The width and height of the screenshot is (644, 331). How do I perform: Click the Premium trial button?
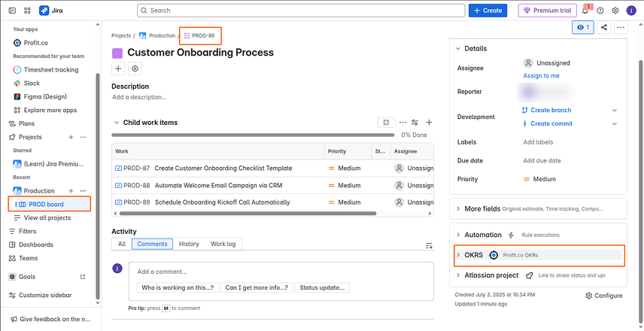pyautogui.click(x=548, y=11)
